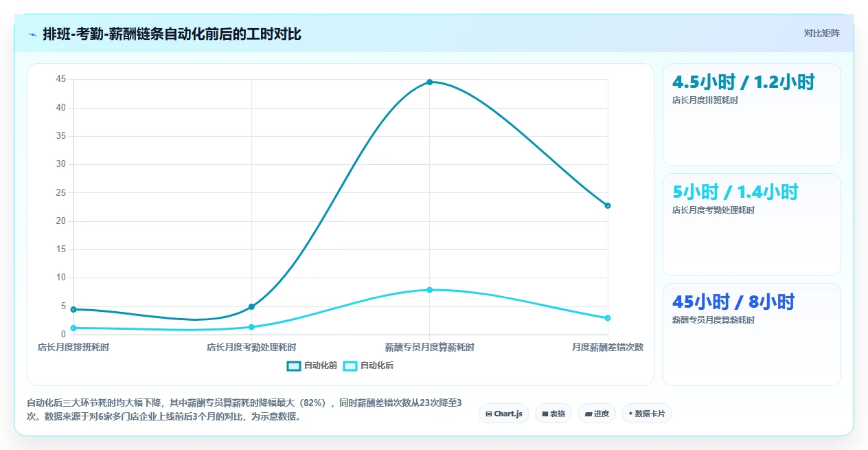This screenshot has height=450, width=868.
Task: Click x-axis label 店长月度考勤处理耗时
Action: click(251, 348)
